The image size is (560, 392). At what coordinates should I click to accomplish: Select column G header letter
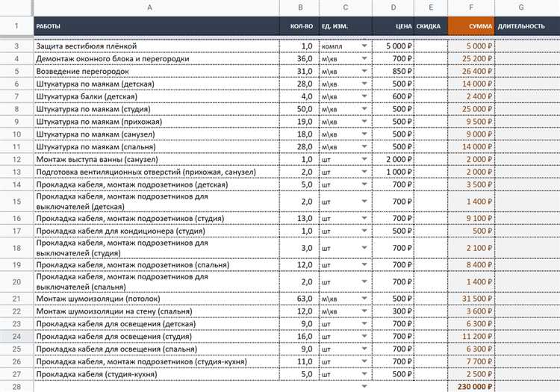coord(520,7)
